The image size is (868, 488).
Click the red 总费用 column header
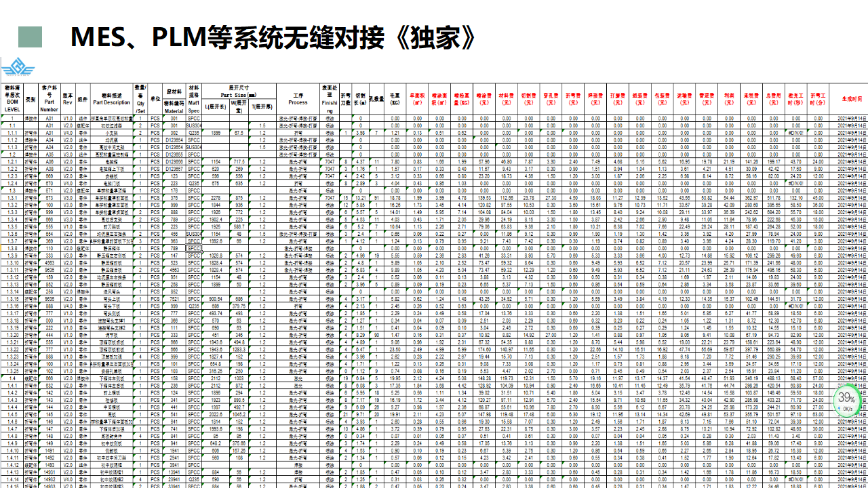[773, 99]
